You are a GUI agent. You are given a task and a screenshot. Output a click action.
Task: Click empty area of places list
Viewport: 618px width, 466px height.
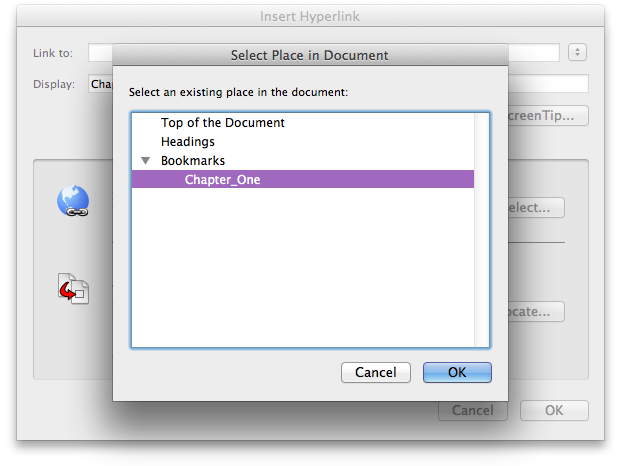coord(303,267)
